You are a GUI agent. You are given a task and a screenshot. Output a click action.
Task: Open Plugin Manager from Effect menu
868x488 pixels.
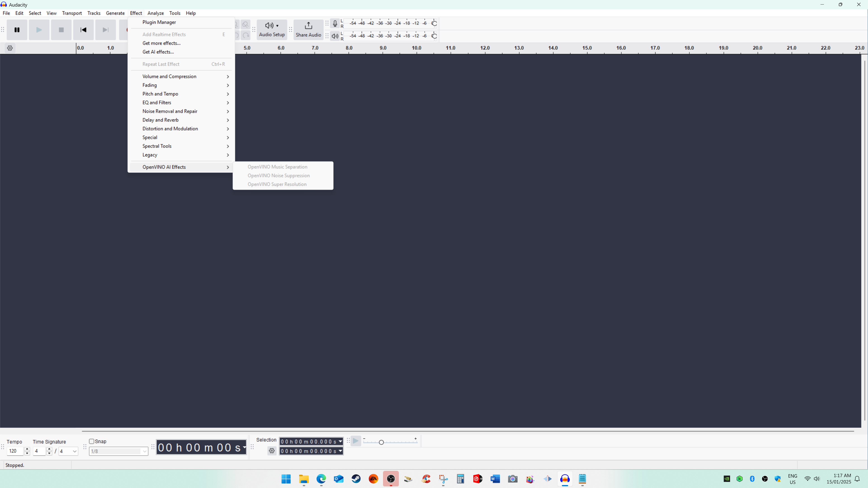point(159,22)
